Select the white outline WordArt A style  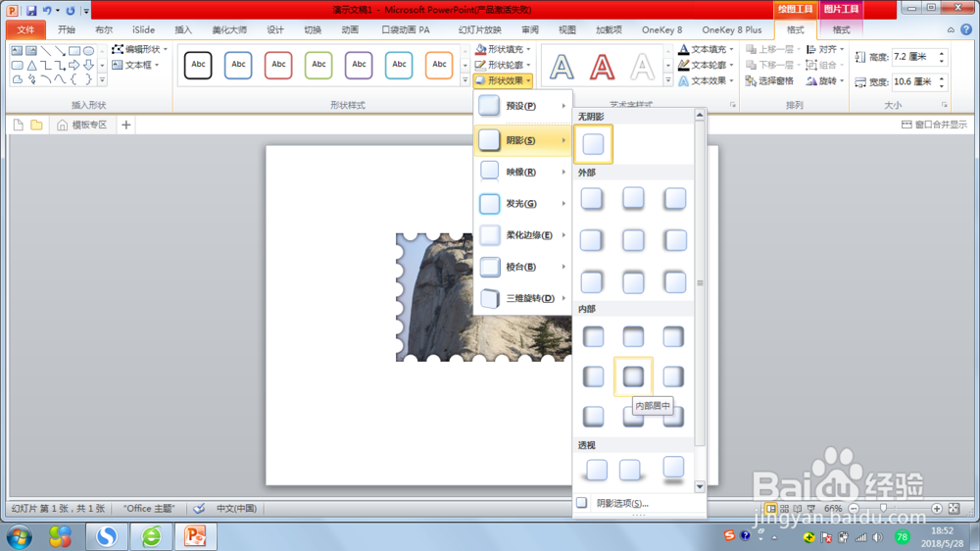(x=643, y=67)
